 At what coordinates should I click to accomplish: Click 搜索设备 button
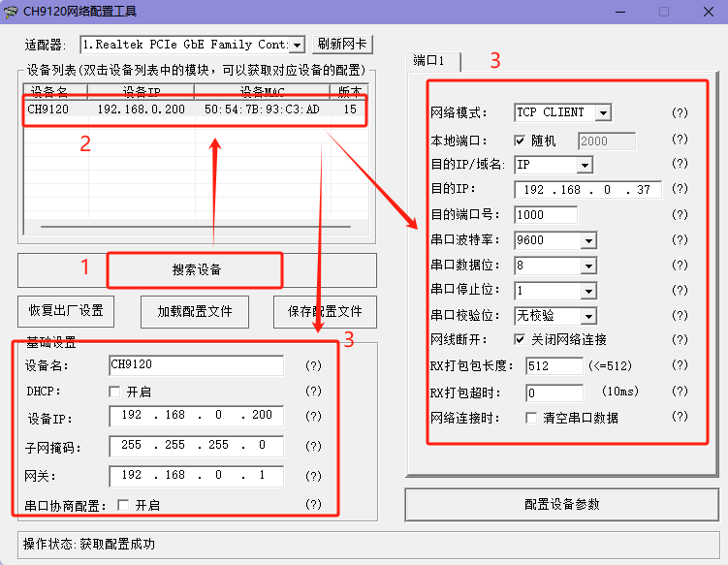pyautogui.click(x=197, y=270)
